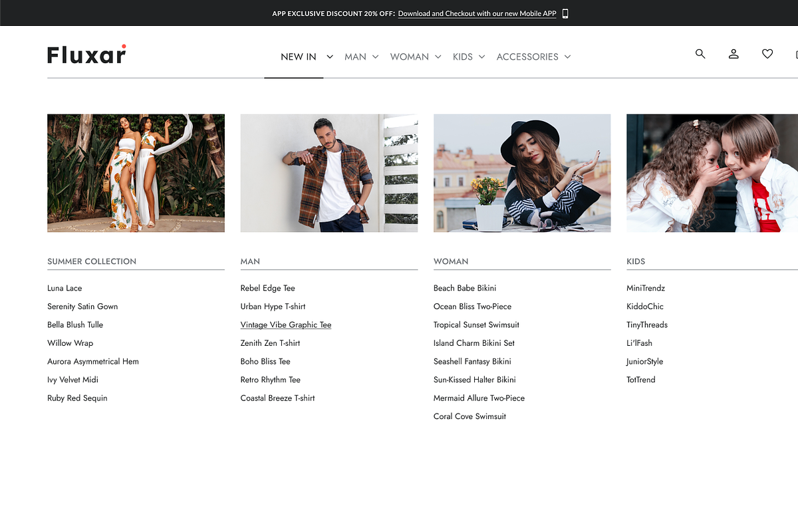798x532 pixels.
Task: Expand the WOMAN menu chevron
Action: point(438,57)
